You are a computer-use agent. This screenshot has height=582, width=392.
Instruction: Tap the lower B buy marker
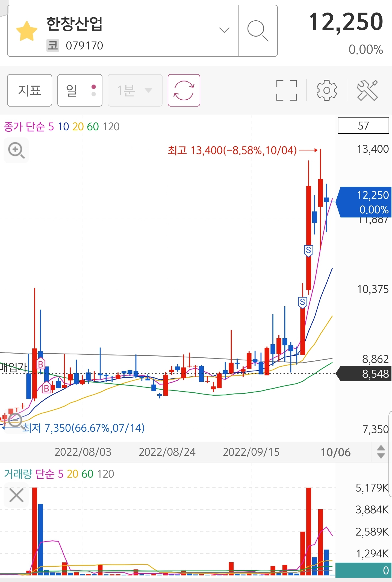pos(46,387)
